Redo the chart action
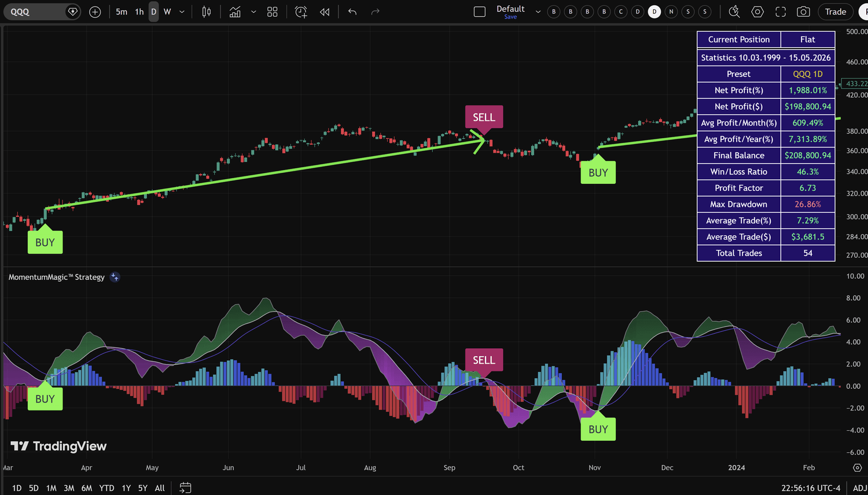The image size is (868, 495). click(x=375, y=12)
